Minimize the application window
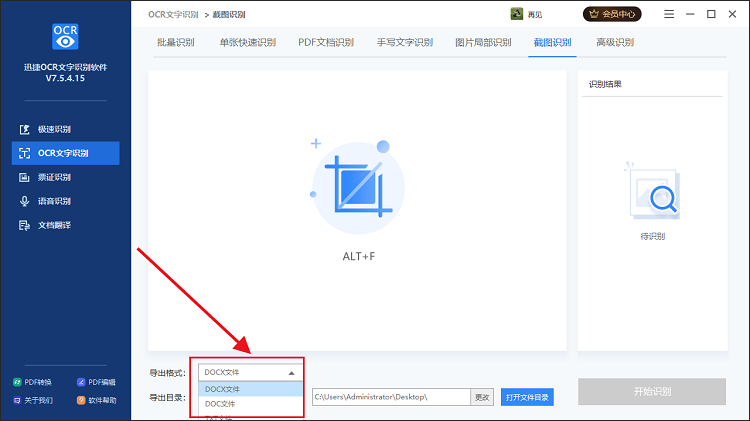Viewport: 750px width, 421px height. 690,14
